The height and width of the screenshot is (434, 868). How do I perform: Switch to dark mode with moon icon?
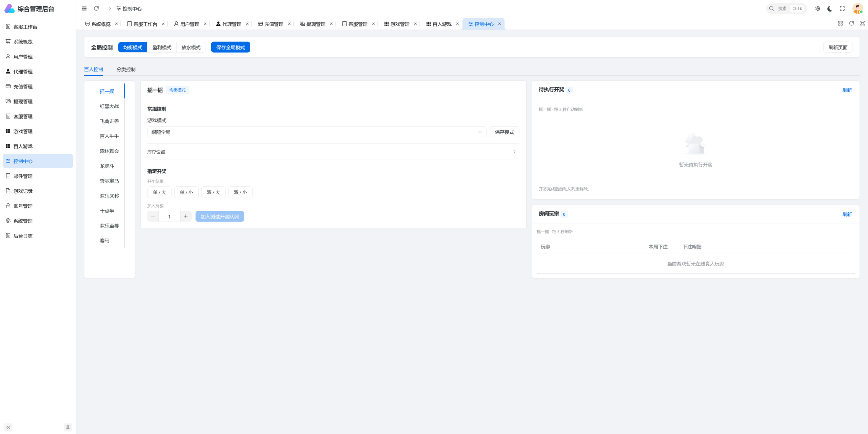point(830,8)
